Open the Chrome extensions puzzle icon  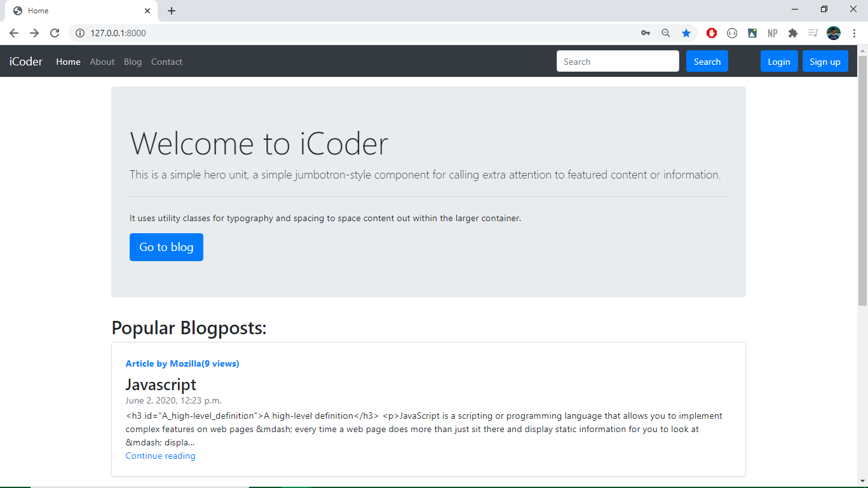(x=793, y=32)
